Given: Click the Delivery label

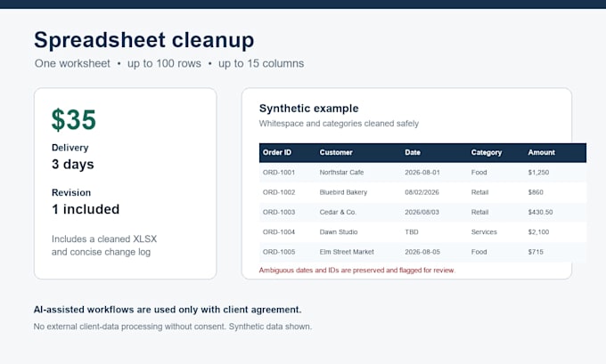Looking at the screenshot, I should coord(70,148).
